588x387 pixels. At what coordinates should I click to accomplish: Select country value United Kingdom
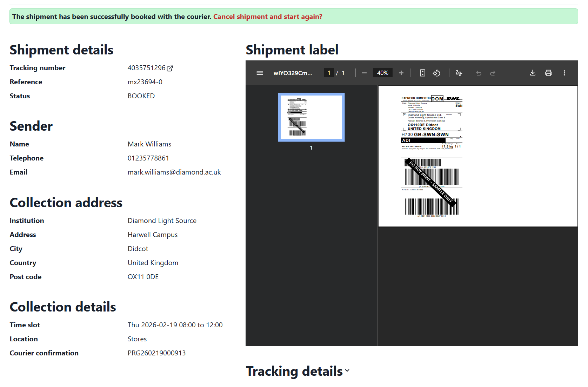coord(153,263)
